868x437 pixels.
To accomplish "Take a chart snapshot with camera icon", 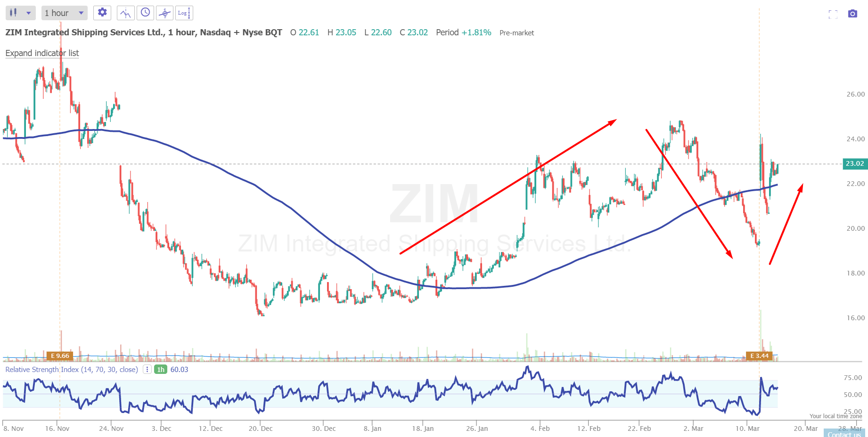I will click(852, 14).
